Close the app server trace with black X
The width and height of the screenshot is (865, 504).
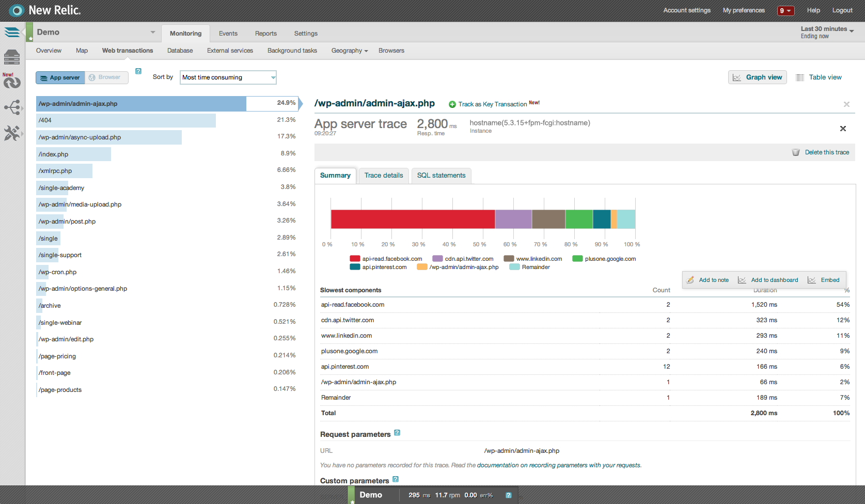pos(843,129)
